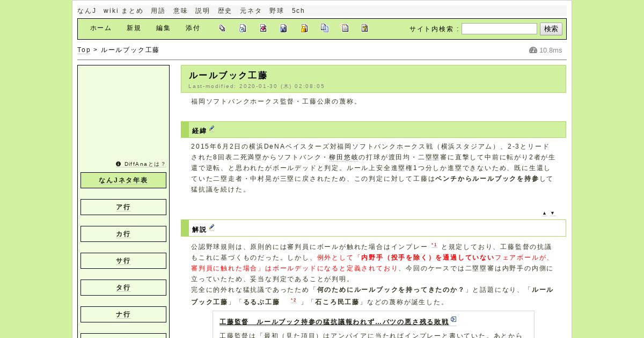This screenshot has width=644, height=338.
Task: Open the カ行 sidebar category
Action: point(123,234)
